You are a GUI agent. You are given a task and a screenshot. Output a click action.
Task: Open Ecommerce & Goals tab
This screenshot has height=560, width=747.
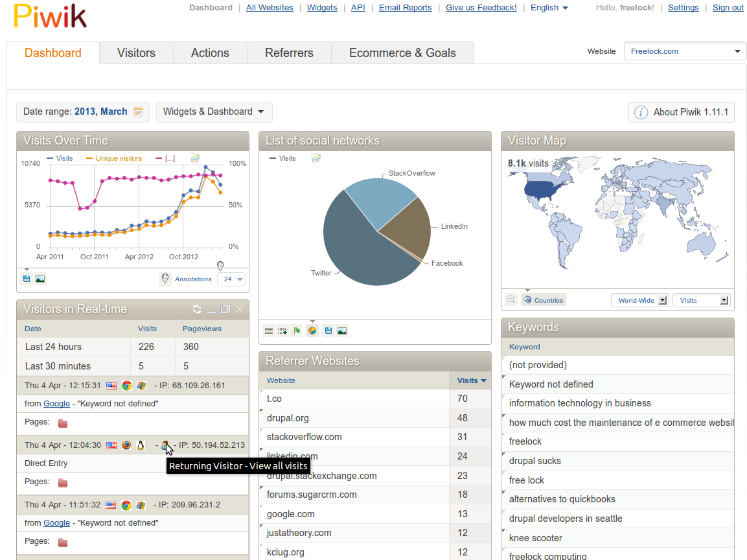[402, 53]
